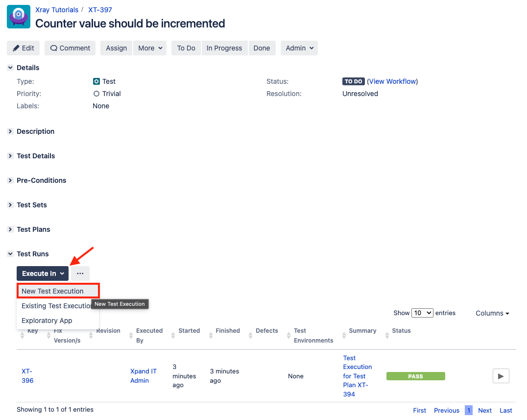The image size is (527, 420).
Task: Click the green PASS status bar
Action: [415, 376]
